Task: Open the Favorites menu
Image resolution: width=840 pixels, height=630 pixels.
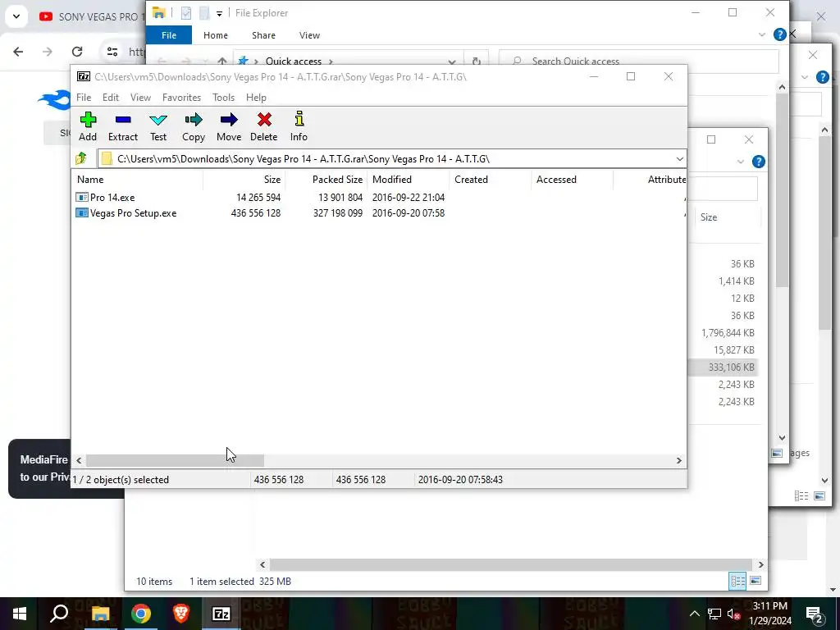Action: (x=181, y=98)
